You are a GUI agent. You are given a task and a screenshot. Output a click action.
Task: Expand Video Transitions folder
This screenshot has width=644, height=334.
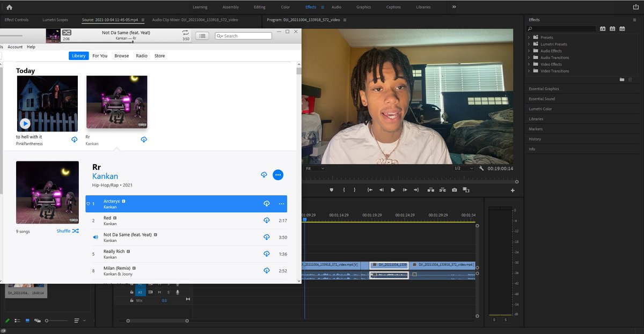[529, 71]
